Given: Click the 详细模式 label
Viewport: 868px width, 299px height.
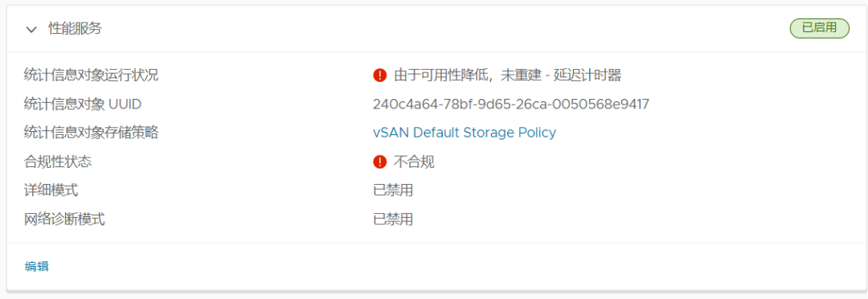Looking at the screenshot, I should coord(51,190).
